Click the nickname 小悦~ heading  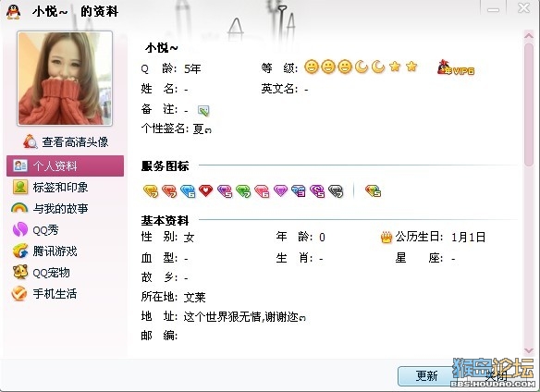tap(161, 48)
